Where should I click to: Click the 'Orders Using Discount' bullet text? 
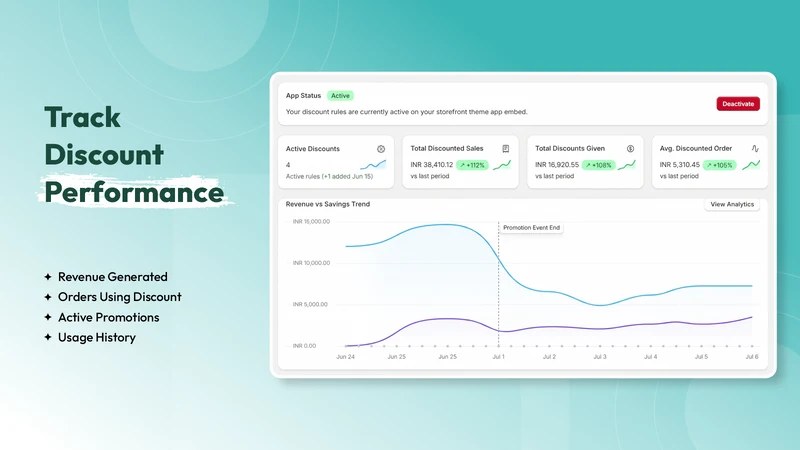click(120, 297)
